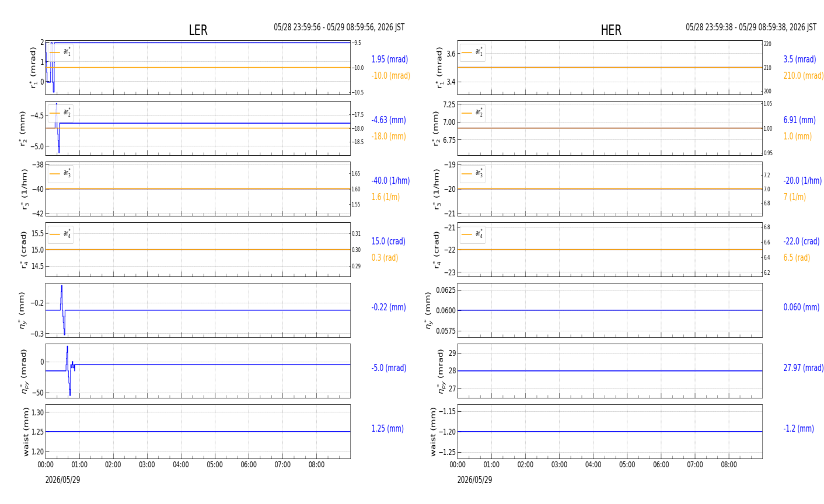Viewport: 824px width, 504px height.
Task: Click the -0.22 (mm) value
Action: [389, 307]
